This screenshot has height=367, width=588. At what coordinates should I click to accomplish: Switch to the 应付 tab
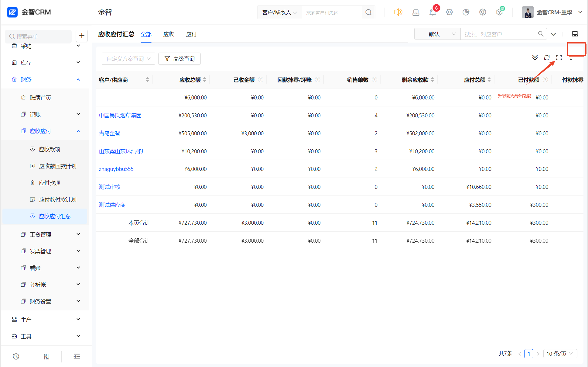pyautogui.click(x=191, y=34)
